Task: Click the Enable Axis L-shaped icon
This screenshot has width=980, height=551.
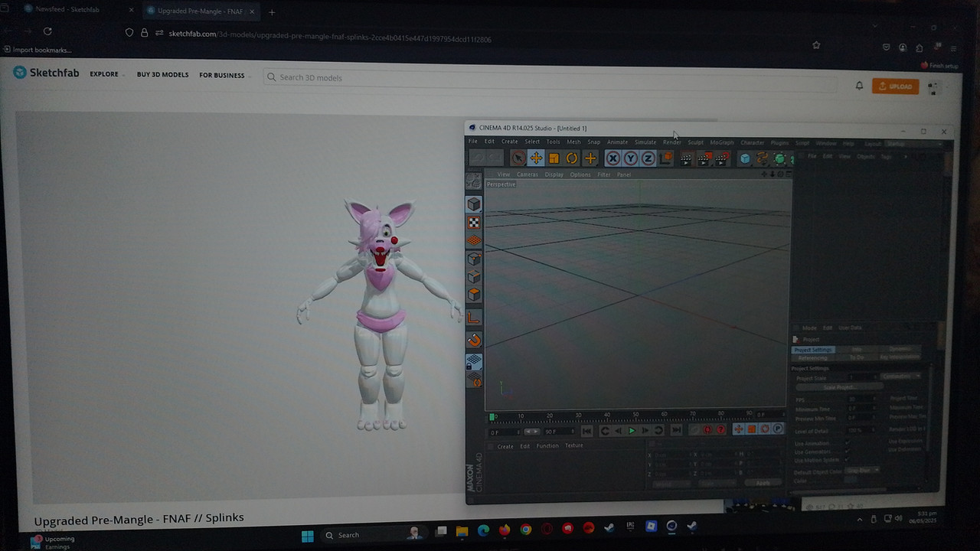Action: (474, 318)
